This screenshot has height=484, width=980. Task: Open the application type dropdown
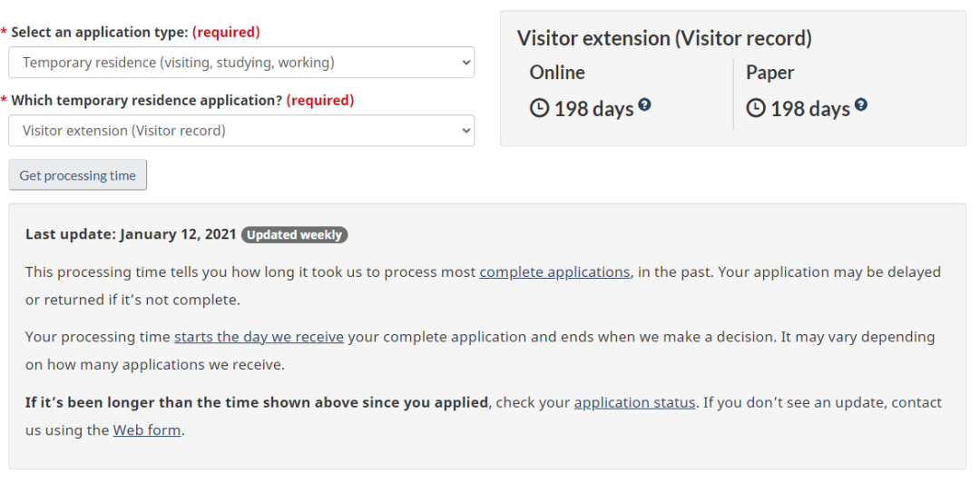point(240,63)
